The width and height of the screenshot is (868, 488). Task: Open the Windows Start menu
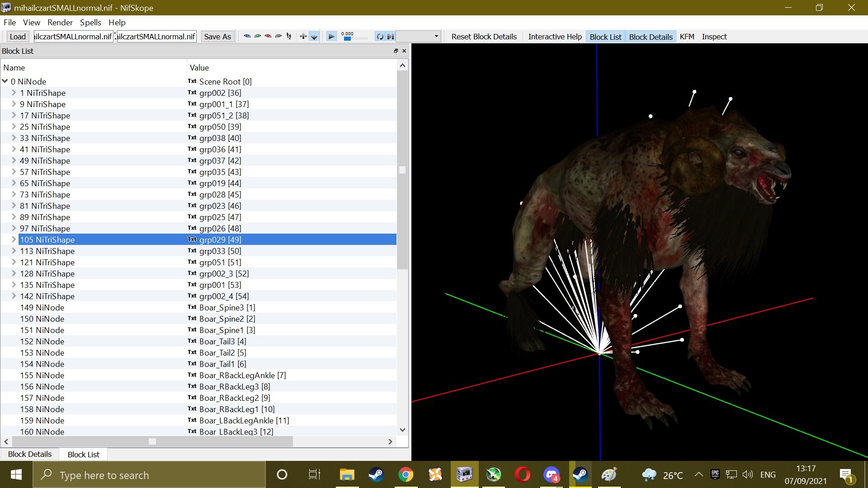click(x=16, y=474)
